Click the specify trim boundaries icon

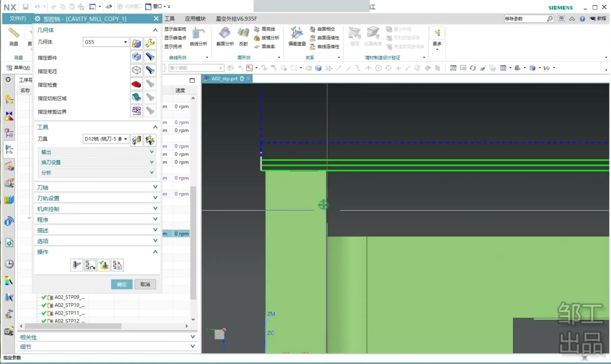tap(137, 111)
